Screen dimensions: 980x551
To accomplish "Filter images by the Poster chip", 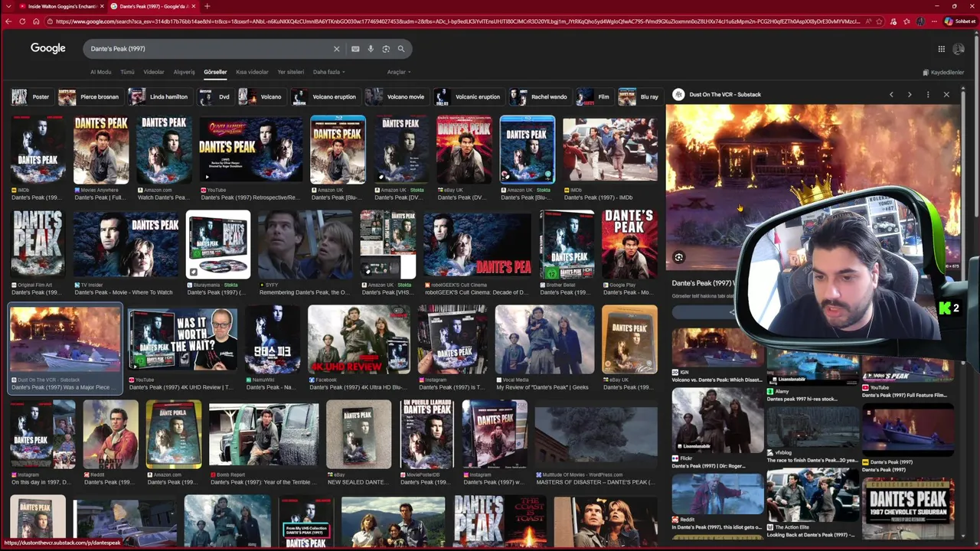I will pos(31,97).
